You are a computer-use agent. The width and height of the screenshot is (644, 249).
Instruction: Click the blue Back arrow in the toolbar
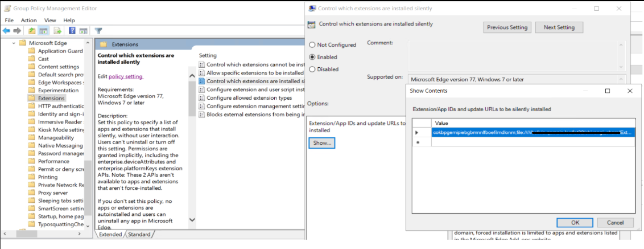(x=7, y=31)
